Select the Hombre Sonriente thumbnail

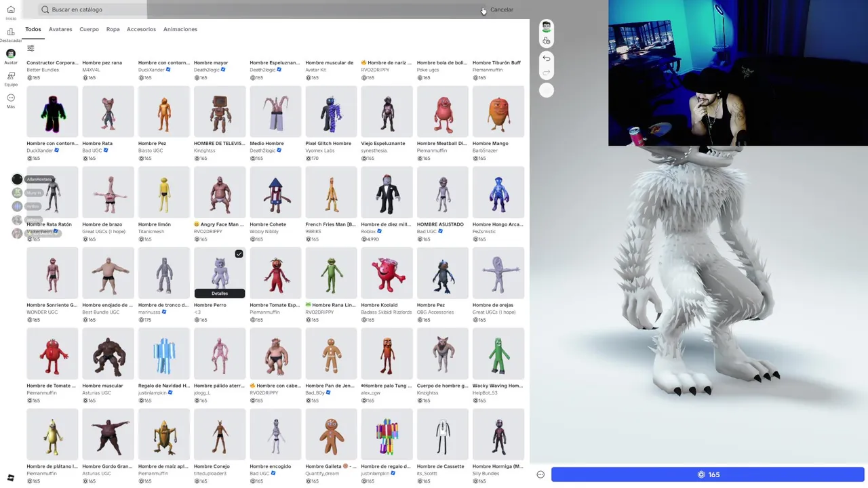point(52,272)
